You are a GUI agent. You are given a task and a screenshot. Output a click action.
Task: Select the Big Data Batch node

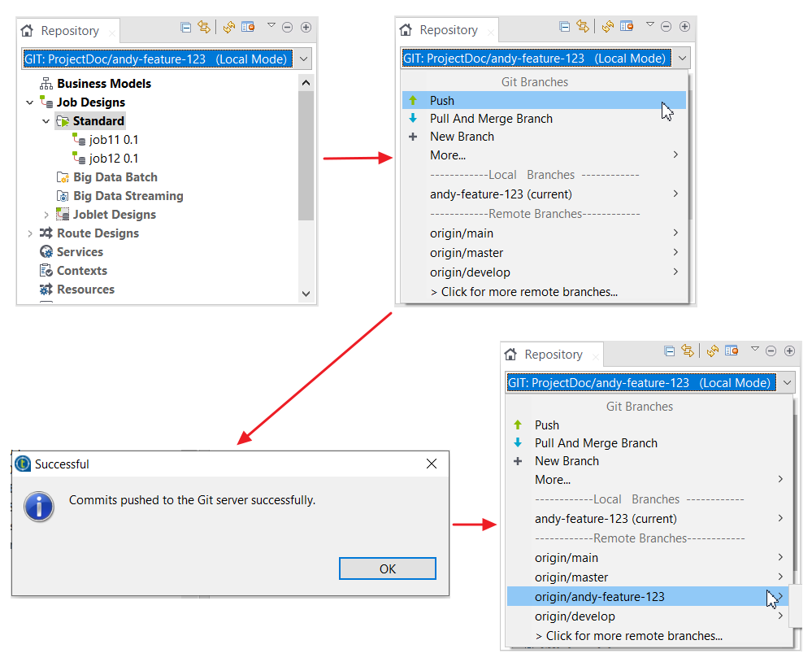pos(115,177)
